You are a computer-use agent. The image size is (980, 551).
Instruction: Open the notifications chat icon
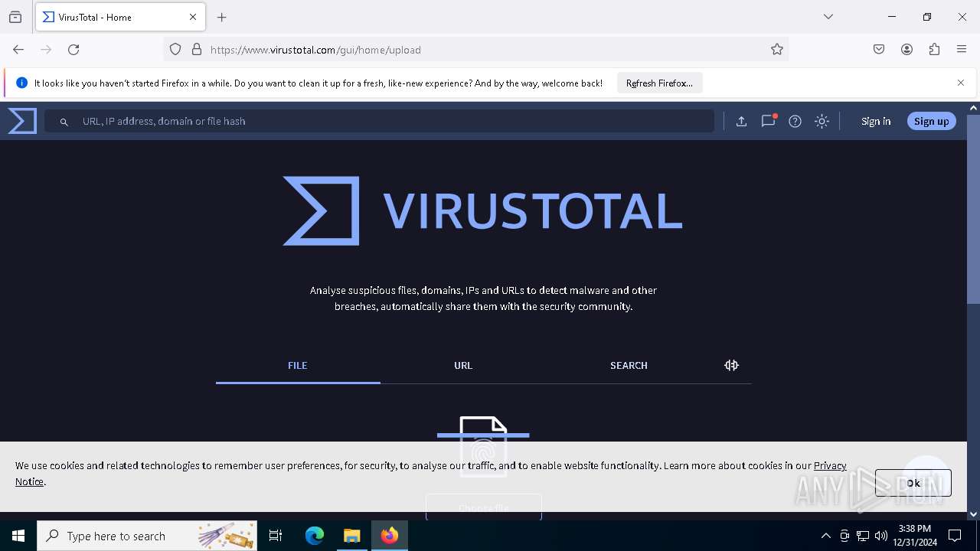[x=768, y=121]
